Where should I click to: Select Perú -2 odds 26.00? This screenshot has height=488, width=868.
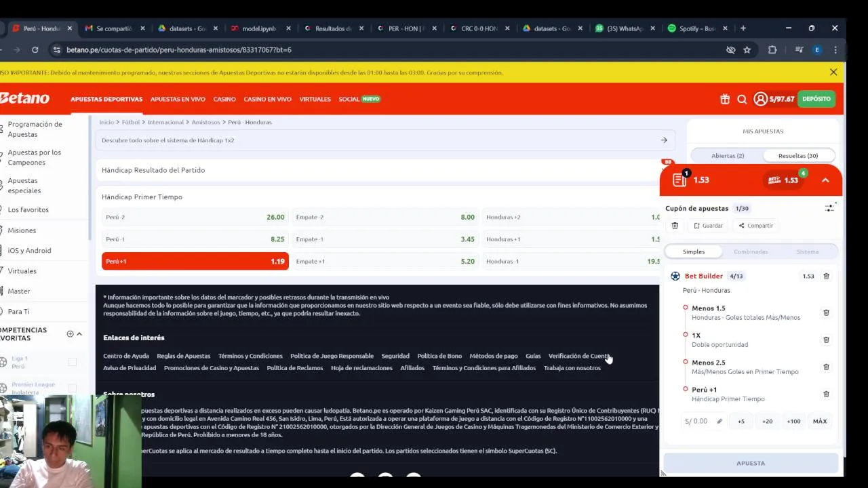[195, 217]
